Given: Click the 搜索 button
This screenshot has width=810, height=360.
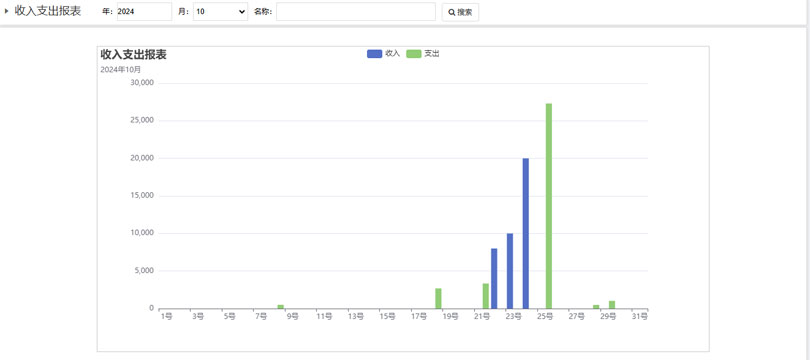Looking at the screenshot, I should click(x=460, y=12).
